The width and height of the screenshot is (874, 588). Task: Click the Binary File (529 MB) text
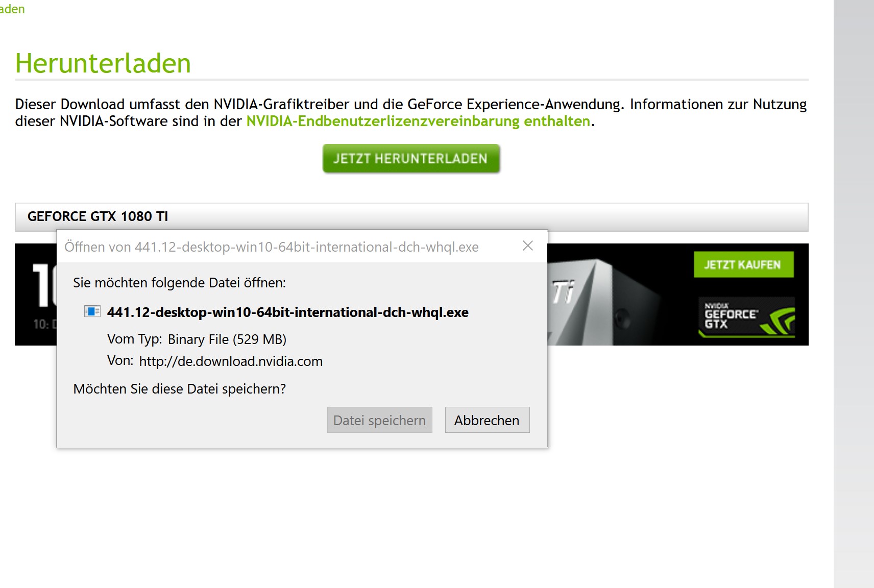(x=227, y=339)
